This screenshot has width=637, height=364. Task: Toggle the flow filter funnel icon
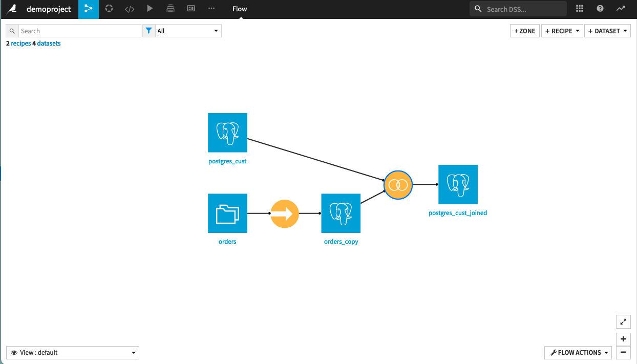148,31
